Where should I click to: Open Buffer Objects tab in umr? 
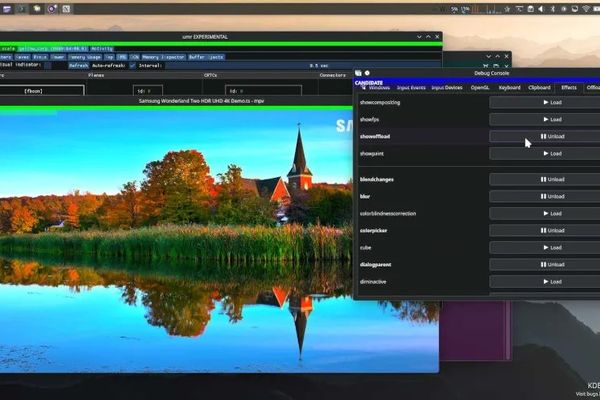pyautogui.click(x=206, y=57)
